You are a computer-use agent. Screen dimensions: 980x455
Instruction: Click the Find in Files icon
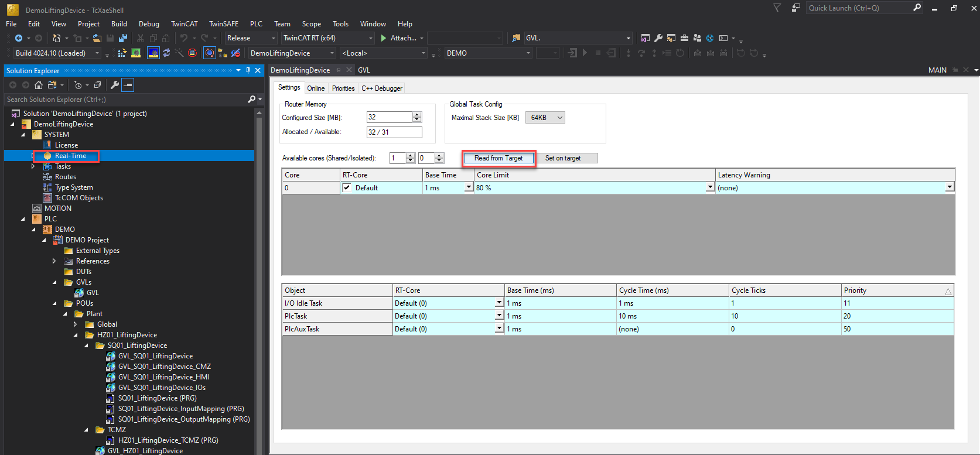(516, 38)
